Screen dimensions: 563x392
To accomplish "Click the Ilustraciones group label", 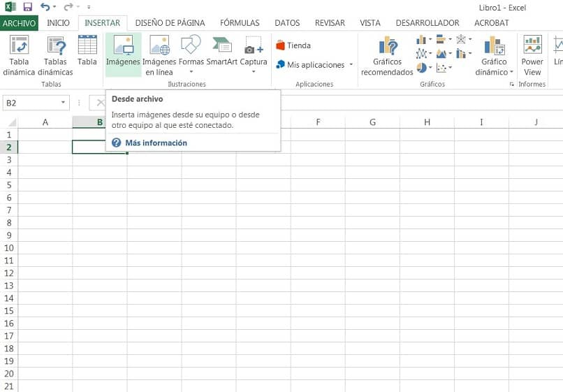I will [187, 84].
